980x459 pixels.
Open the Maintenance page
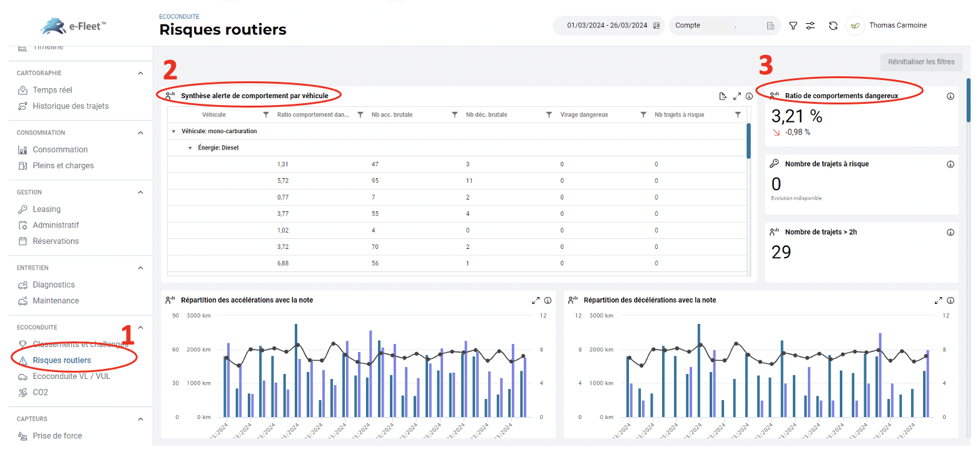pos(56,301)
